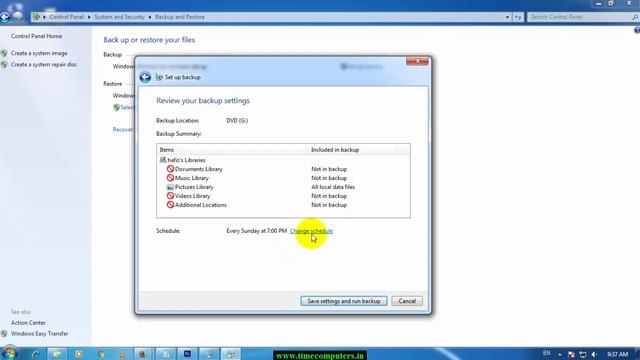The height and width of the screenshot is (360, 640).
Task: Select the Additional Locations row text
Action: tap(200, 205)
